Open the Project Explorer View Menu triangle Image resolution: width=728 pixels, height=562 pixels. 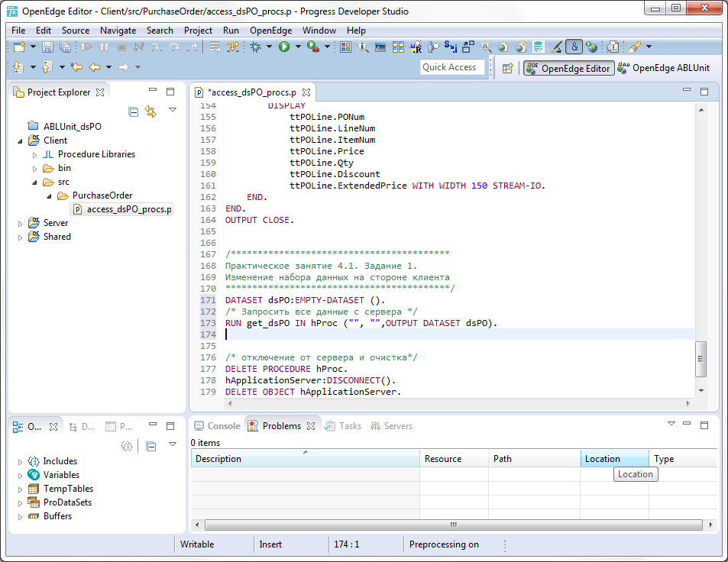[x=173, y=110]
